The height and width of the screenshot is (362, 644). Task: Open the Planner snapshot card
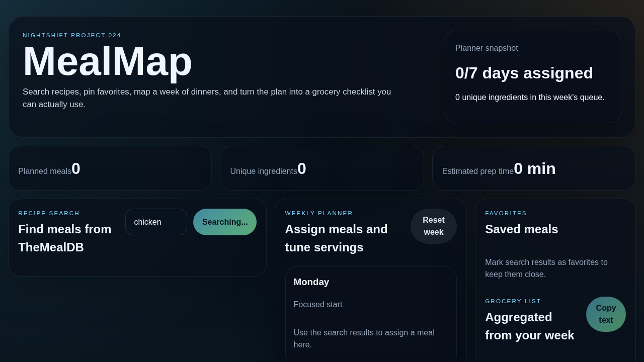point(532,76)
